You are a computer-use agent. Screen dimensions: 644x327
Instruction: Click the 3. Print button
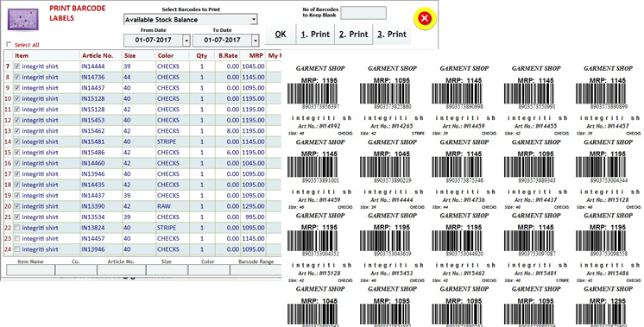[x=392, y=35]
